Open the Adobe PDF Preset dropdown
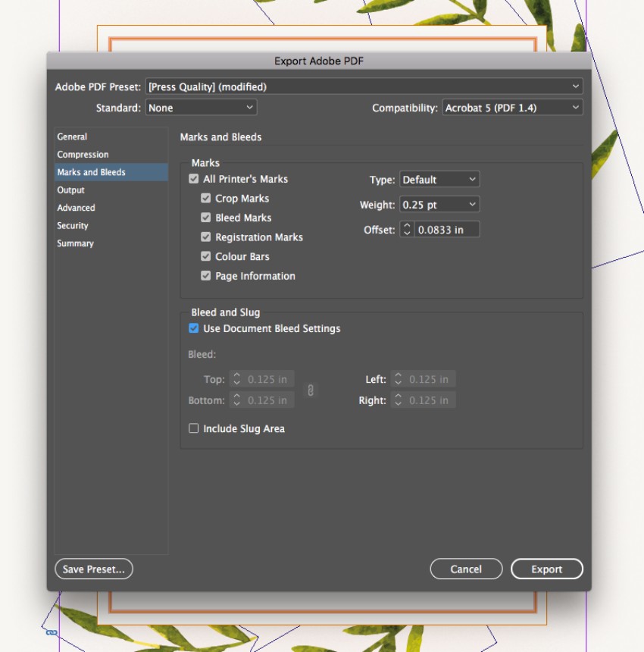The image size is (644, 652). (x=364, y=87)
